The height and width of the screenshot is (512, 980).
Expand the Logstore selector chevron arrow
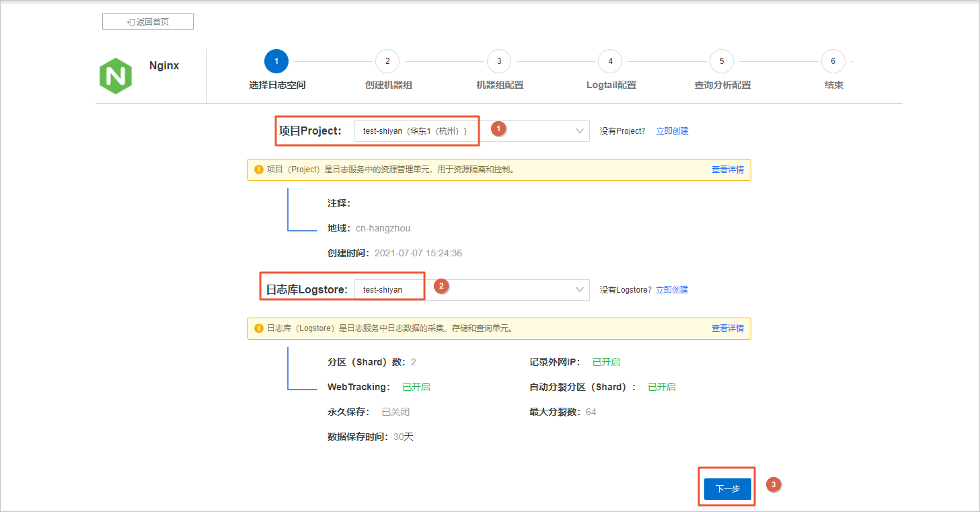coord(580,290)
